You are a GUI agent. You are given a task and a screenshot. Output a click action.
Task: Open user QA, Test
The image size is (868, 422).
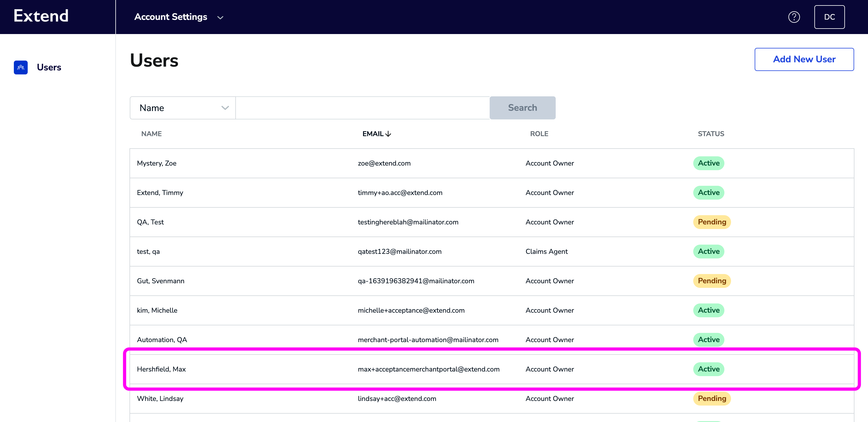tap(150, 222)
